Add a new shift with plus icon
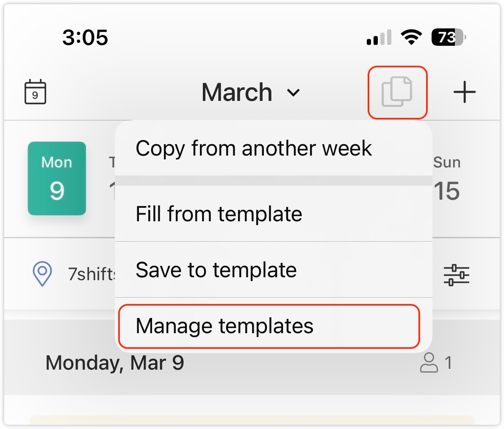This screenshot has width=504, height=429. point(465,92)
